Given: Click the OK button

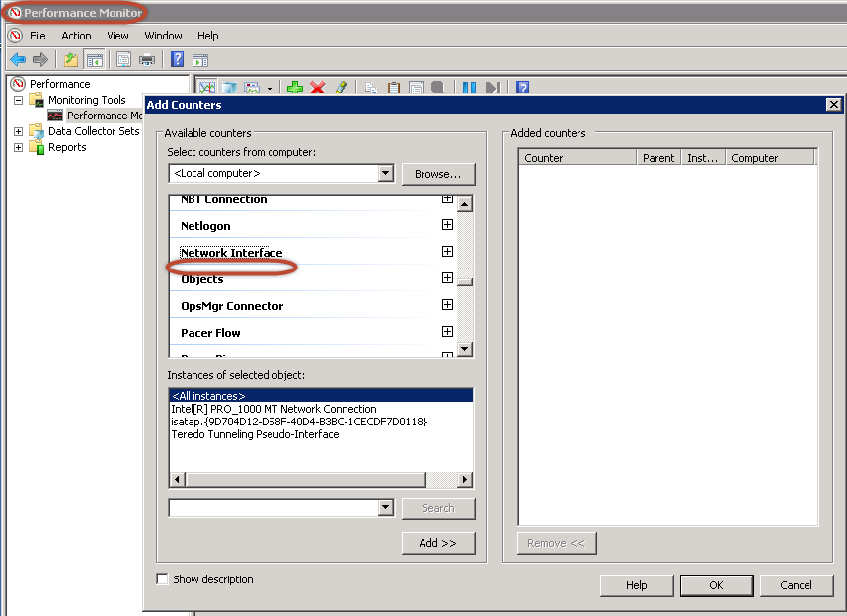Looking at the screenshot, I should coord(717,585).
